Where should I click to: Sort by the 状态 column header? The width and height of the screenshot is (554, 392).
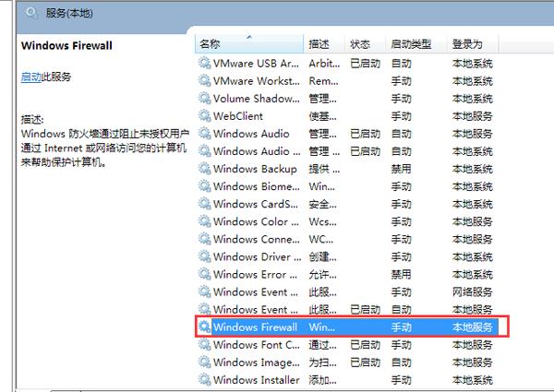tap(360, 44)
